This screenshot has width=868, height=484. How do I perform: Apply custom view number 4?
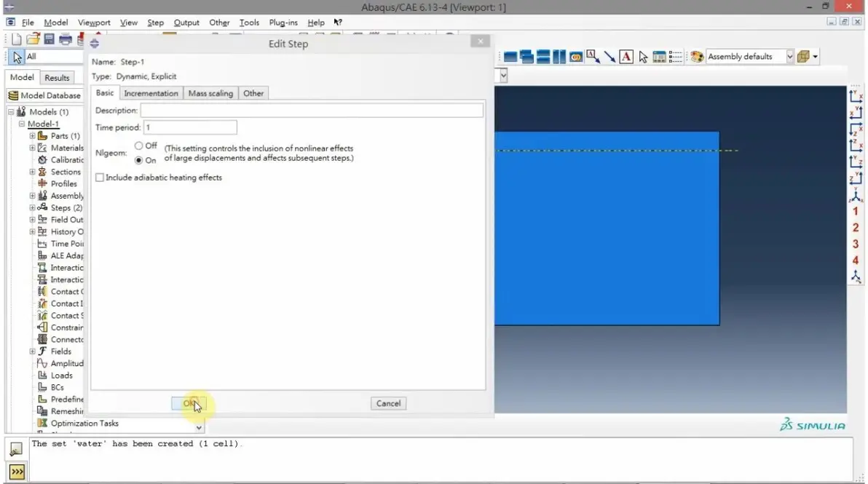(856, 261)
